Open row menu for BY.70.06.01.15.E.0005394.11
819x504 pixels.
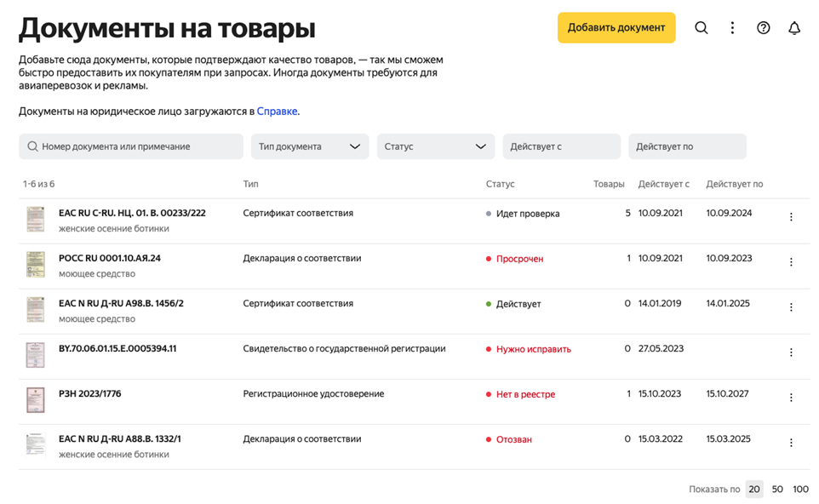click(791, 352)
